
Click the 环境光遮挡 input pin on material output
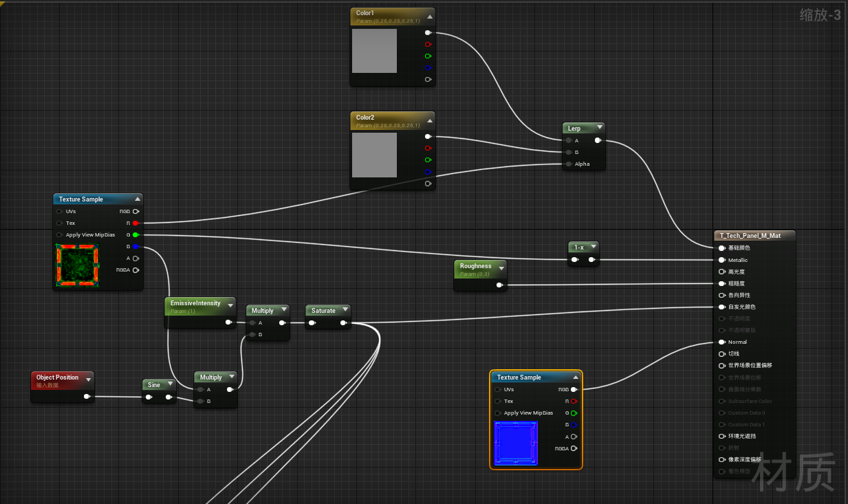721,436
